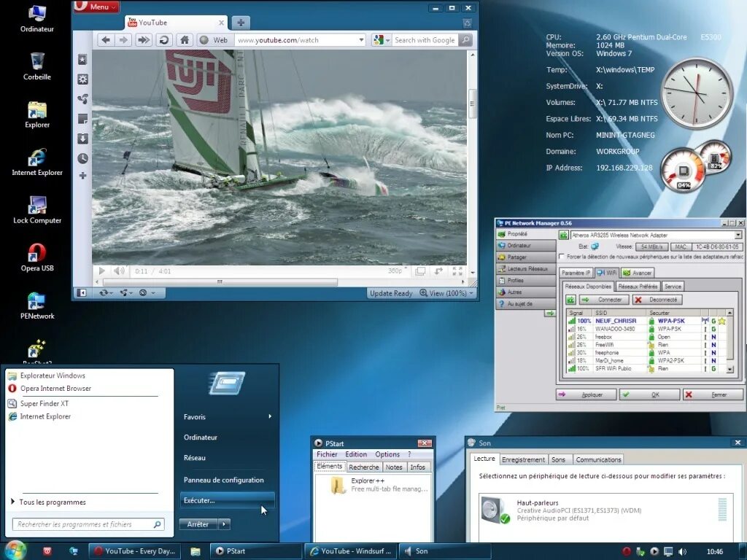
Task: Expand the Favoris submenu arrow
Action: pos(270,416)
